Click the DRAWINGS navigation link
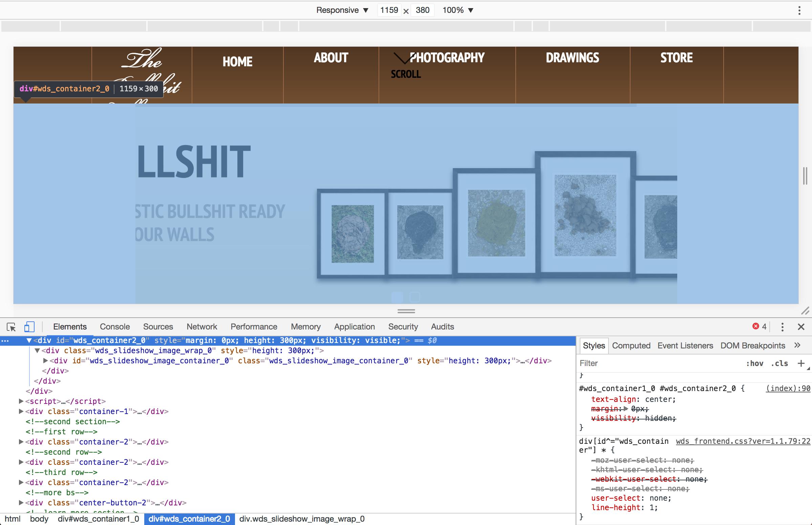The image size is (812, 525). (572, 58)
